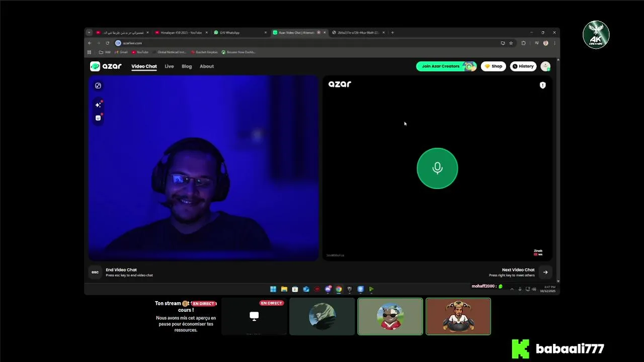This screenshot has height=362, width=644.
Task: Click the Chrome taskbar icon
Action: [x=339, y=289]
